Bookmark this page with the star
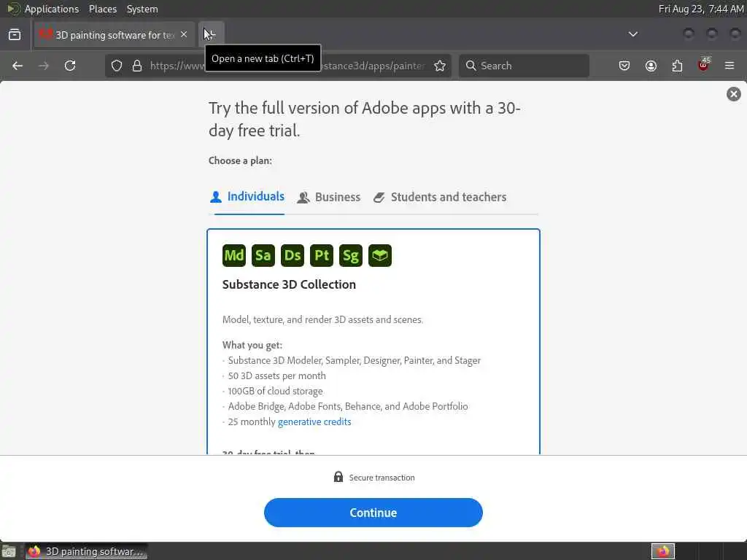The height and width of the screenshot is (560, 747). 440,66
